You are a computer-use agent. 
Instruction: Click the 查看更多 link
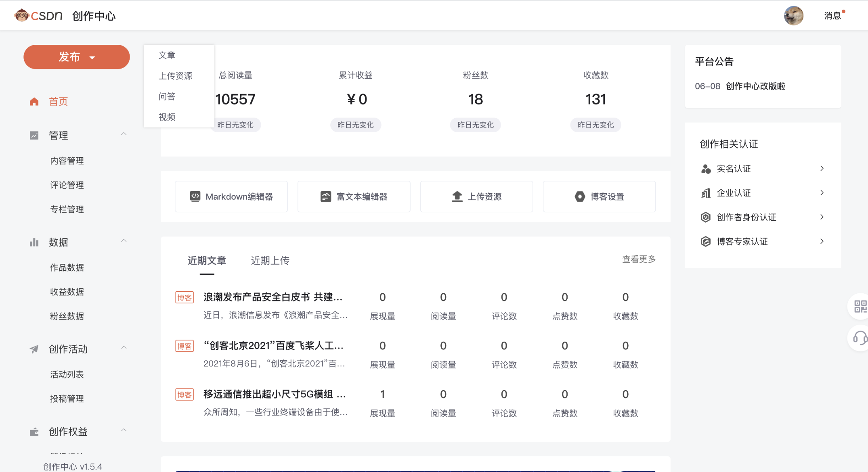[639, 259]
